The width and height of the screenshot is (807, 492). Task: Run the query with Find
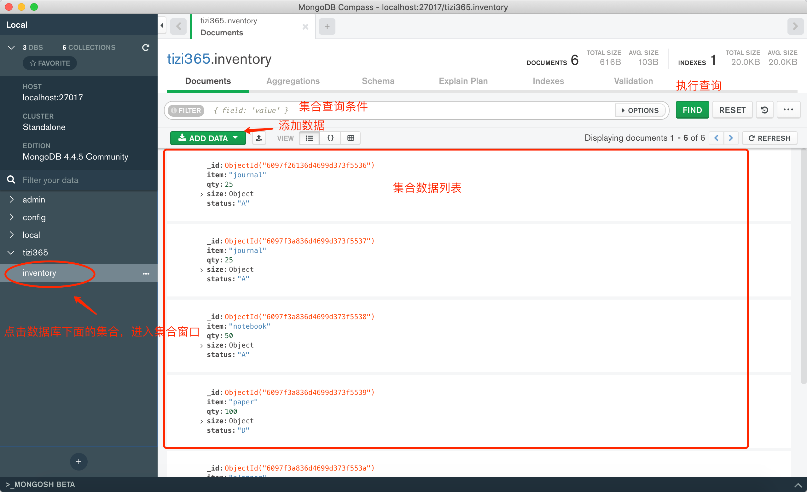pos(692,110)
